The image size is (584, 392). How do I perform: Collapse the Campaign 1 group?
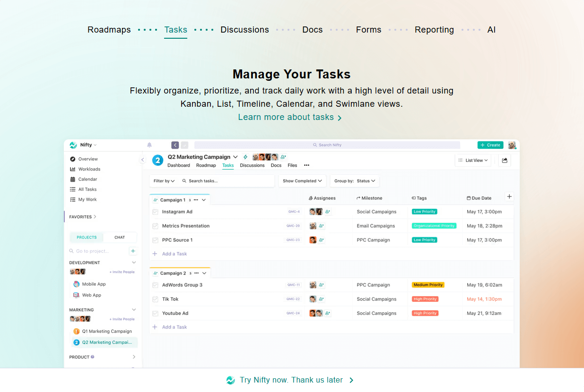coord(203,200)
